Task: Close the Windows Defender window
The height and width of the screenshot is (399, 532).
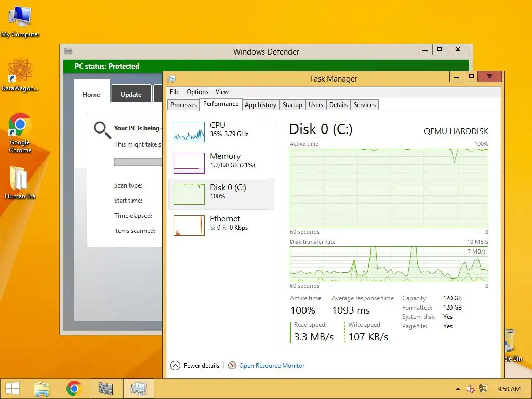Action: tap(458, 50)
